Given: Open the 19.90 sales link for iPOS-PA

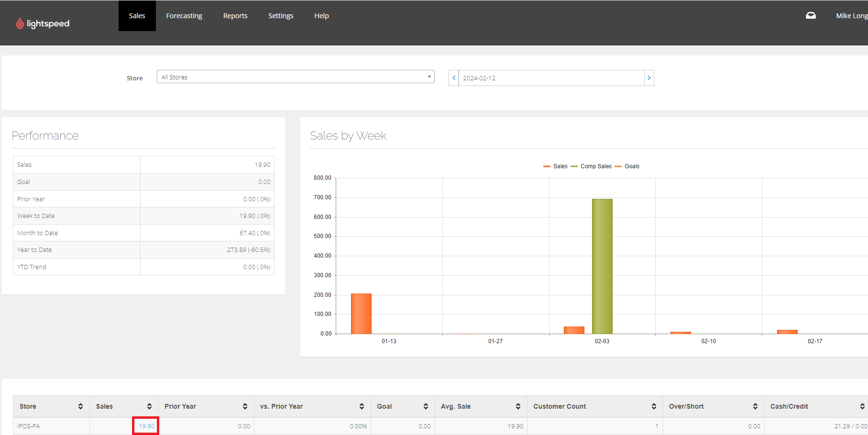Looking at the screenshot, I should pyautogui.click(x=145, y=425).
